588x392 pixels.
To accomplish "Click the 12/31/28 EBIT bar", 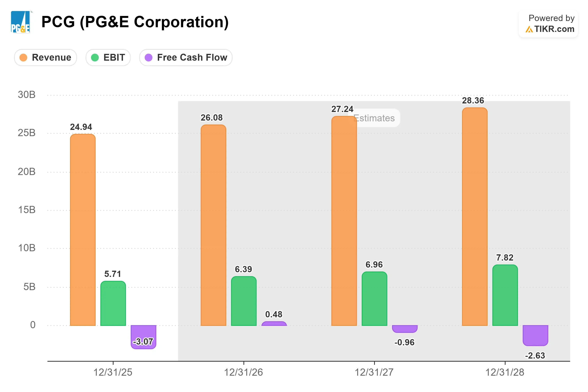I will pyautogui.click(x=505, y=295).
